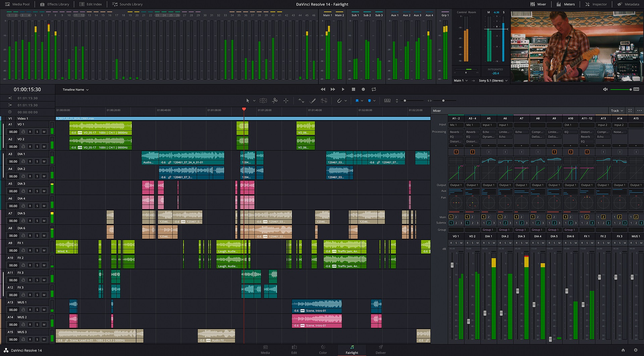Viewport: 644px width, 356px height.
Task: Click the lock icon on VO 1 track
Action: (23, 132)
